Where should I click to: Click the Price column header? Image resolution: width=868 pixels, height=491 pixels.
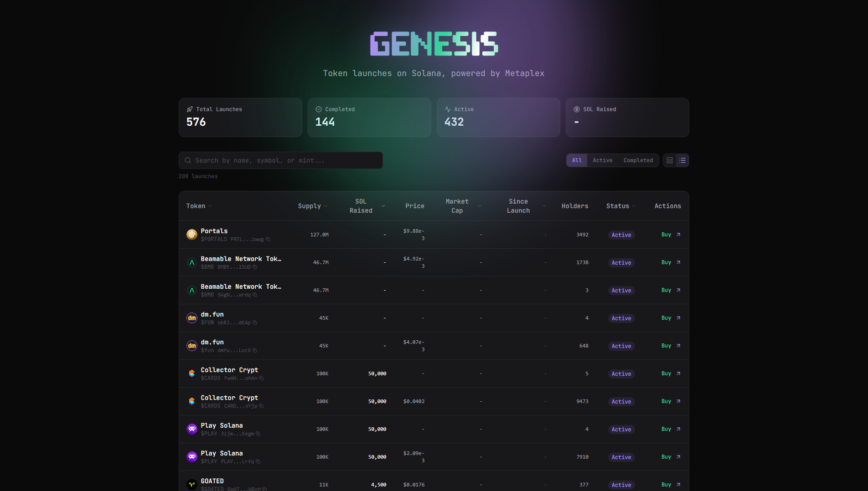[414, 206]
